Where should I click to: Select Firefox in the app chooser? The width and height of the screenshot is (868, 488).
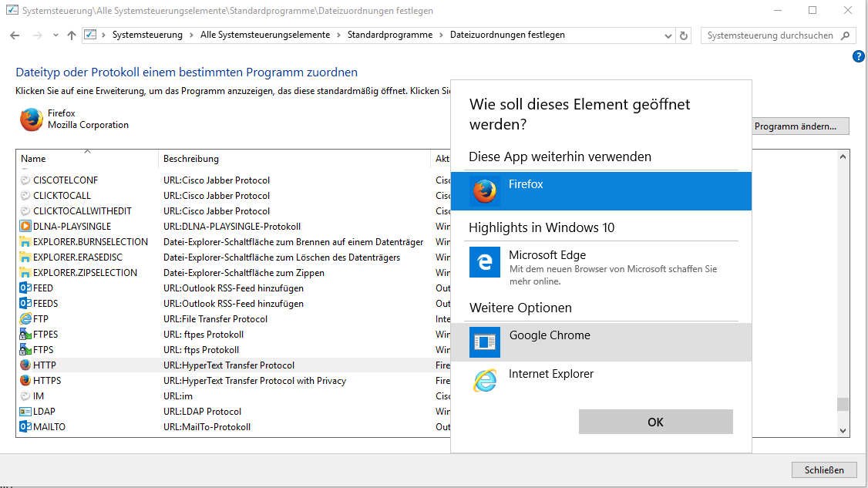[601, 190]
